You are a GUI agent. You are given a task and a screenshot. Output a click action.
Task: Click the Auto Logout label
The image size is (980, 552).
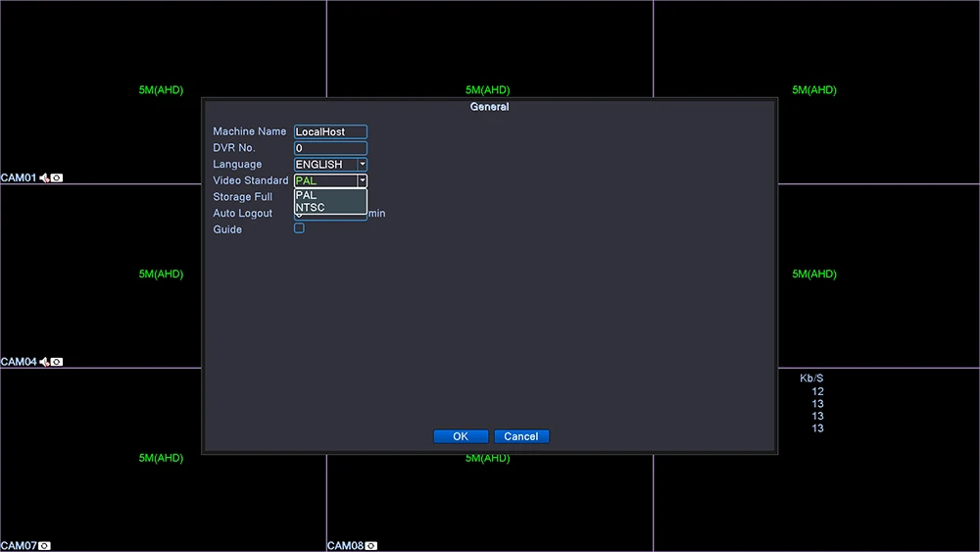click(x=242, y=213)
